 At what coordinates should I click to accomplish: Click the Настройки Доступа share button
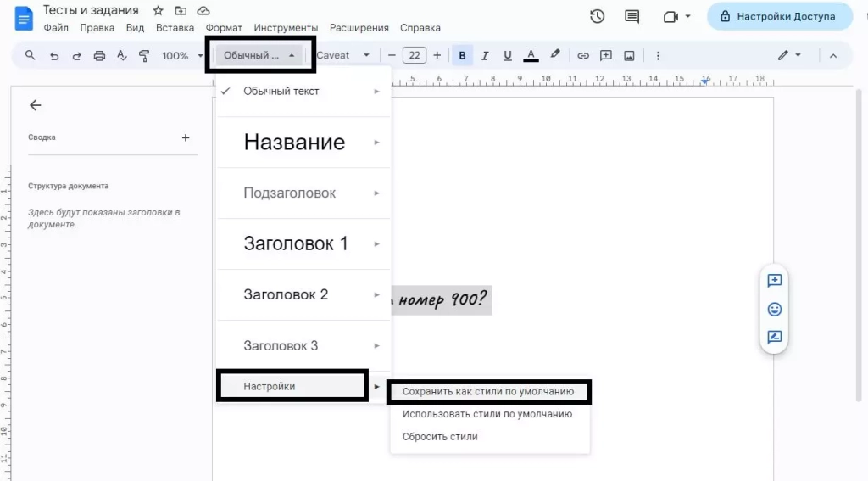pos(780,17)
